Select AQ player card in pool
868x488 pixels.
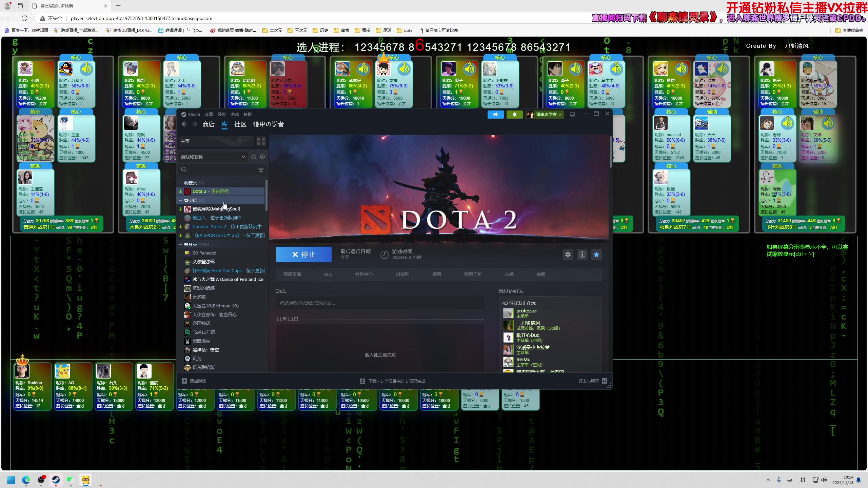[x=73, y=387]
